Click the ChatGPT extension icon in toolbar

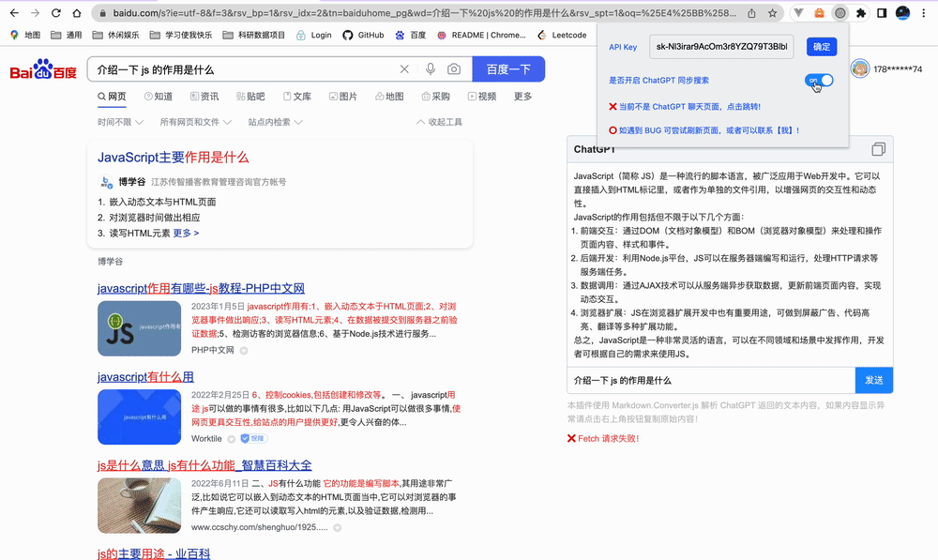pos(840,12)
